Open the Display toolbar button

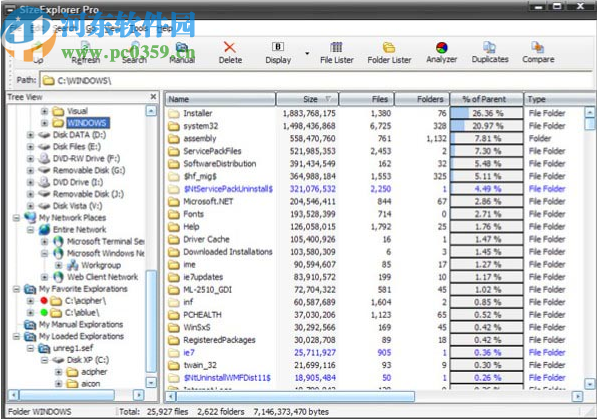click(278, 53)
